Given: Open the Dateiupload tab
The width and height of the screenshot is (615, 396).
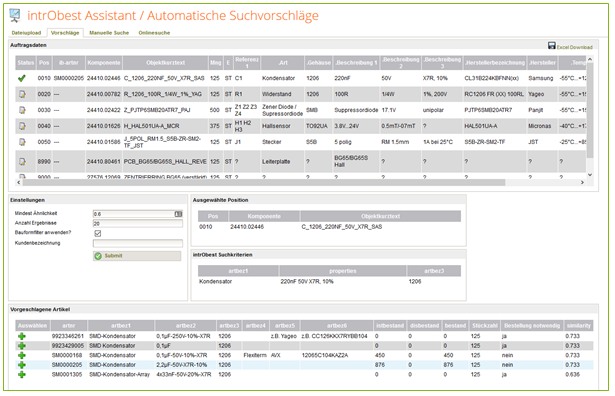Looking at the screenshot, I should point(26,33).
